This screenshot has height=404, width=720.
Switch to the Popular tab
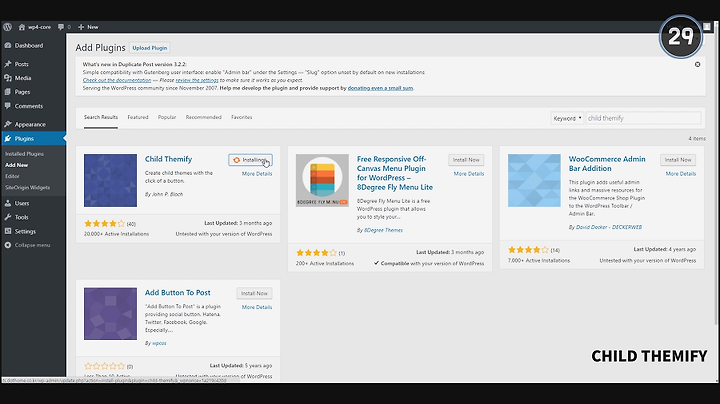coord(167,118)
